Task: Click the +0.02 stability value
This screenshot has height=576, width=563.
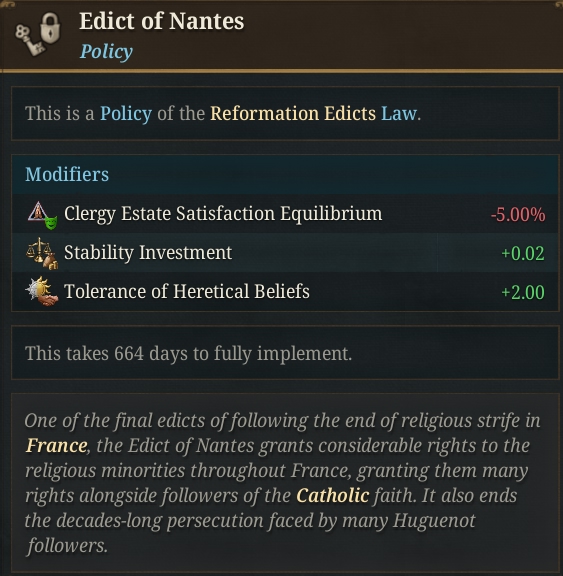Action: [x=523, y=253]
